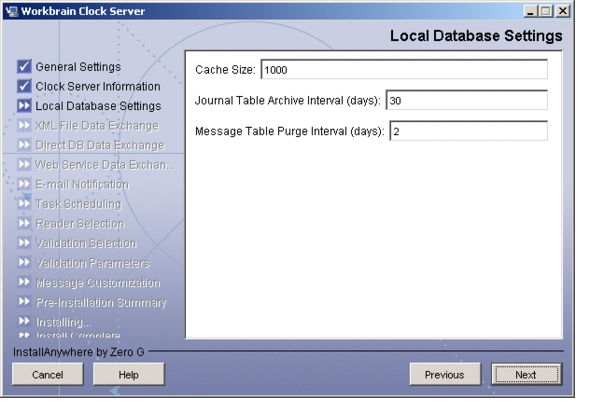Cancel the installation

pyautogui.click(x=47, y=374)
